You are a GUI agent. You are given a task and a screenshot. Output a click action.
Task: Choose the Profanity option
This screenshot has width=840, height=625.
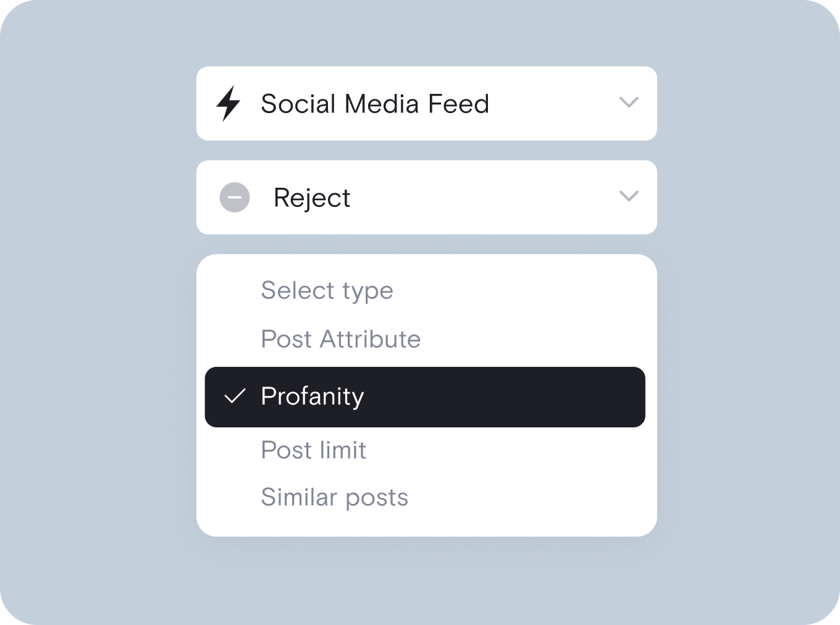coord(313,396)
